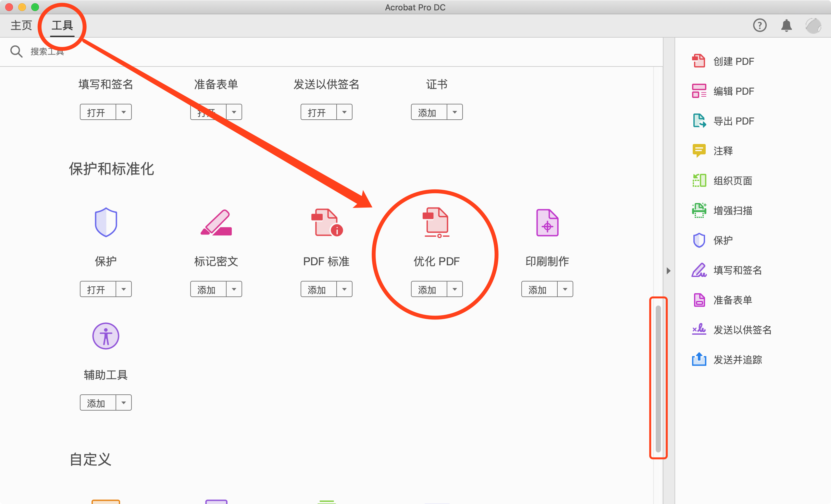The image size is (831, 504).
Task: Add the 证书 tool with 添加
Action: [x=429, y=112]
